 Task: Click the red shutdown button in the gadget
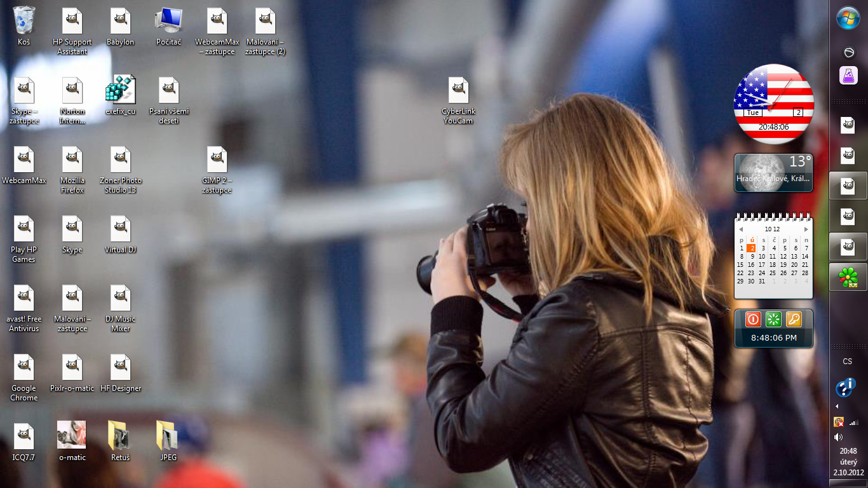(754, 319)
